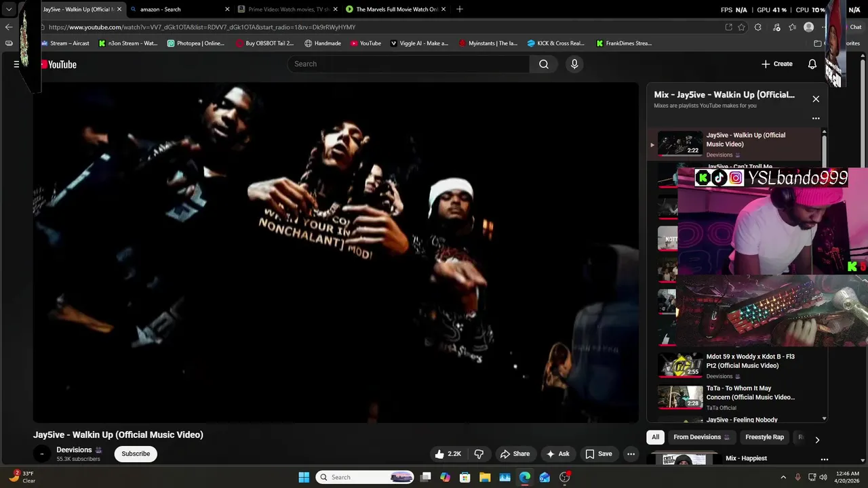Open Handmade bookmark
Viewport: 868px width, 488px height.
pyautogui.click(x=323, y=43)
